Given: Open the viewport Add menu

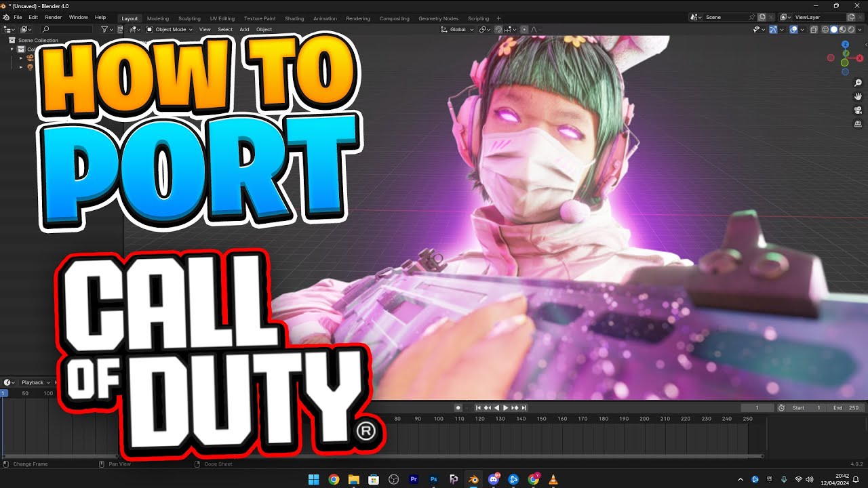Looking at the screenshot, I should [244, 29].
